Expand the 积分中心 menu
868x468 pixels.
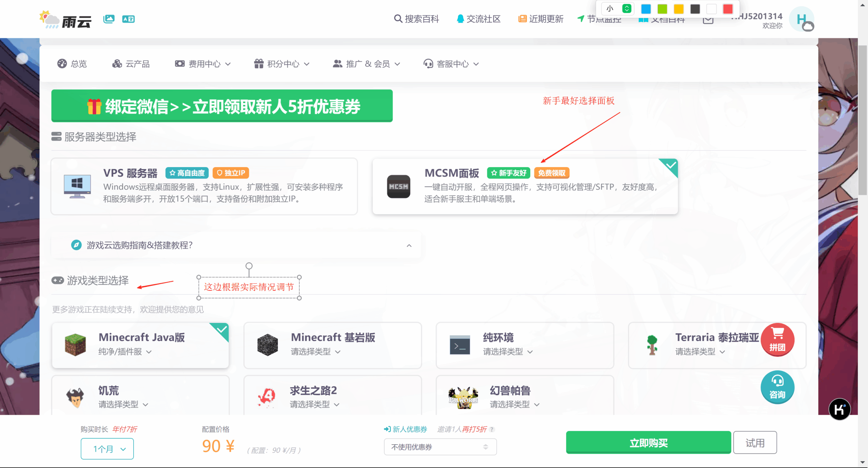click(x=282, y=64)
